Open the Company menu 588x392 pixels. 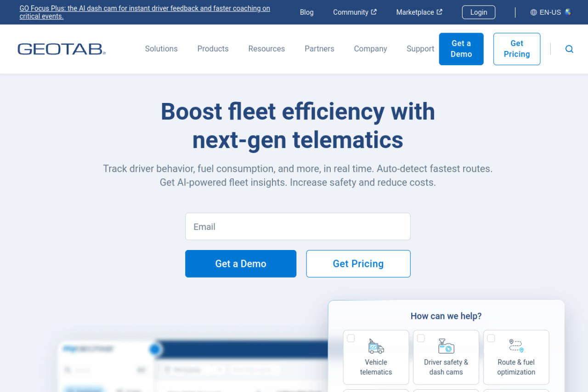[370, 49]
